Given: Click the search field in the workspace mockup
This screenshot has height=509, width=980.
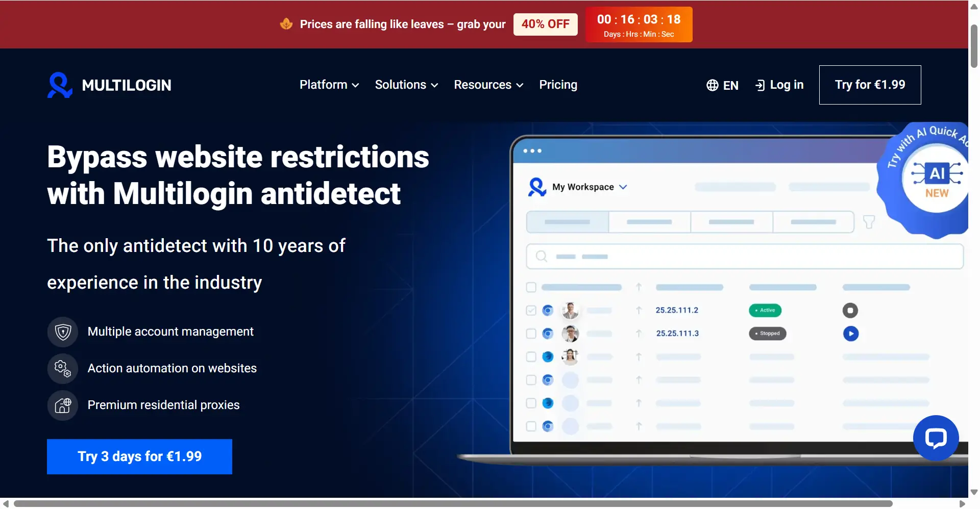Looking at the screenshot, I should [x=745, y=257].
